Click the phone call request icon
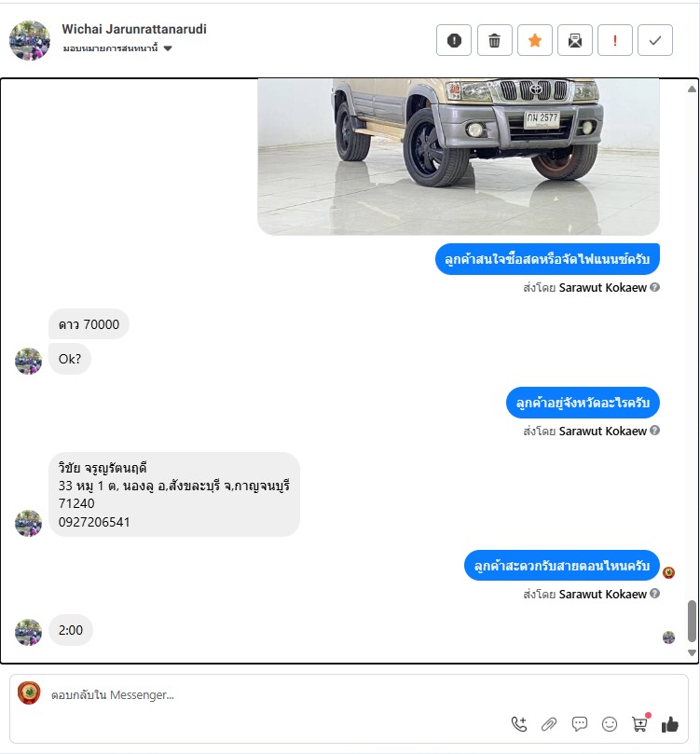 pos(519,723)
